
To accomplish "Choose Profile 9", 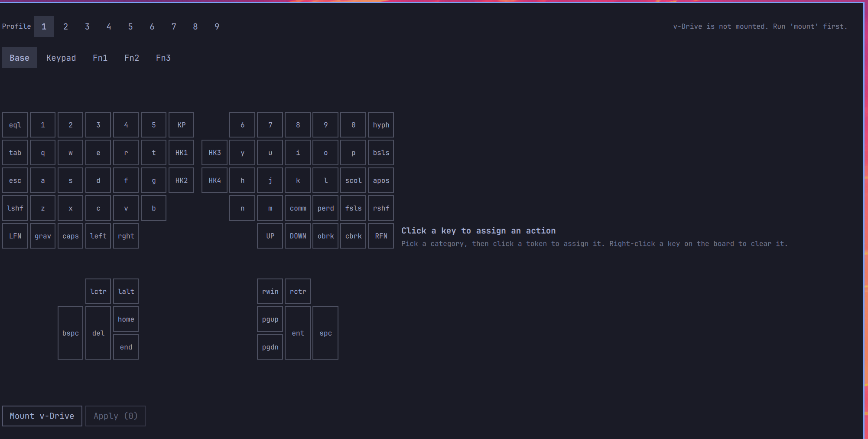I will (x=217, y=26).
